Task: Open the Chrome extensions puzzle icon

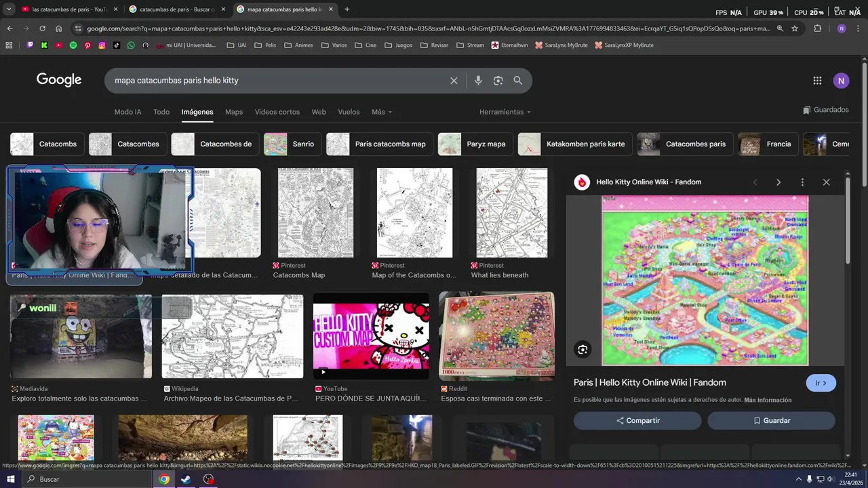Action: 817,28
